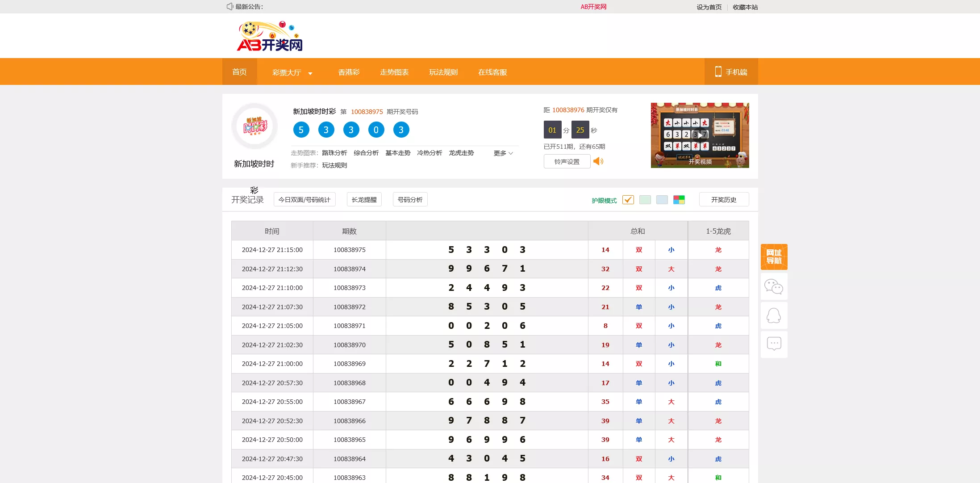Uncheck the 护眼模式 checkbox
This screenshot has width=980, height=483.
tap(628, 200)
